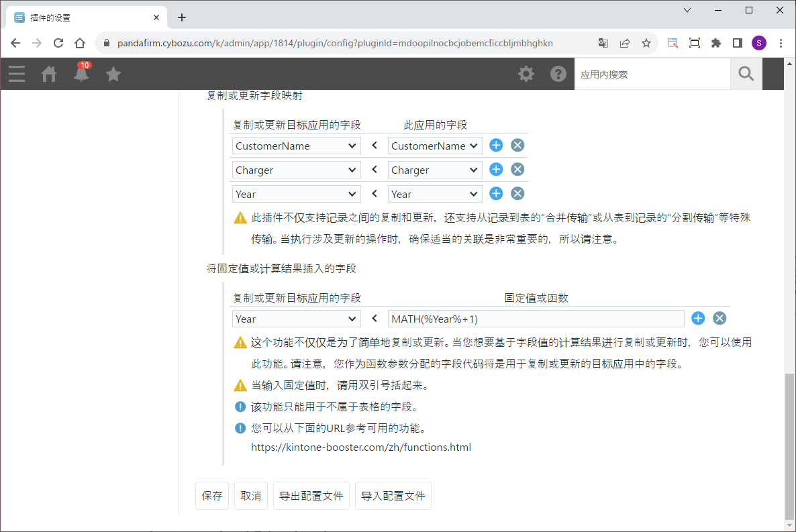Screen dimensions: 796x532
Task: Click the 导出配置文件 button
Action: 311,496
